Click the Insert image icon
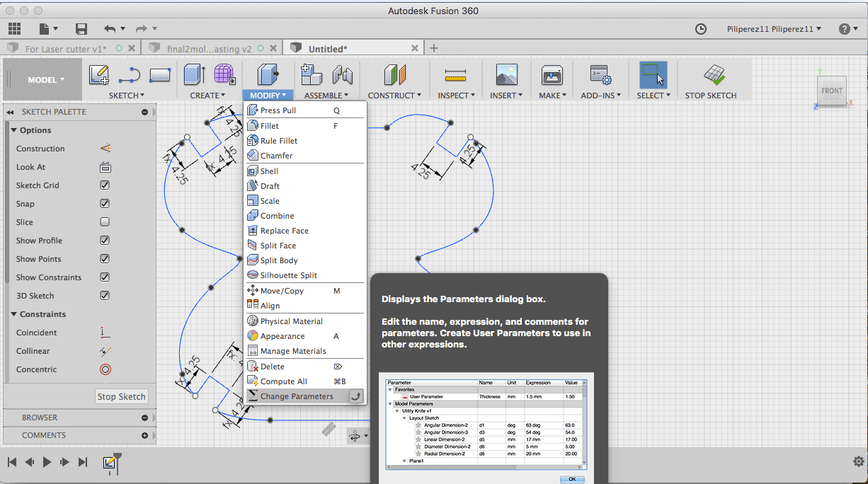868x484 pixels. [x=506, y=75]
